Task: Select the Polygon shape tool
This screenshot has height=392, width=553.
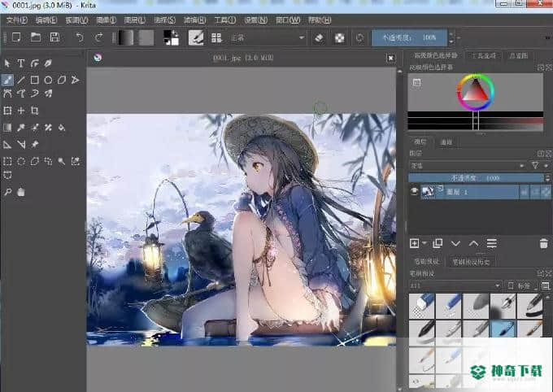Action: pyautogui.click(x=62, y=80)
